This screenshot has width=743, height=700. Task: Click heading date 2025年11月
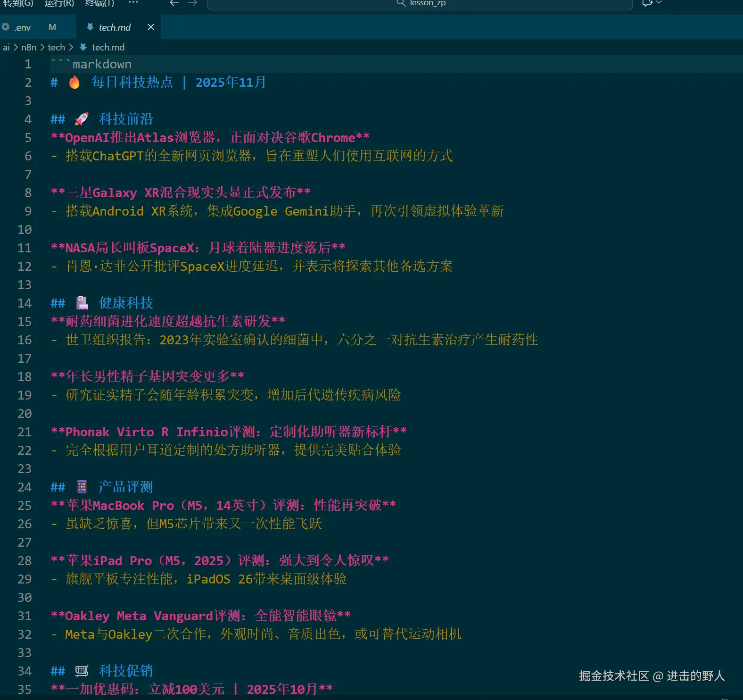click(231, 83)
